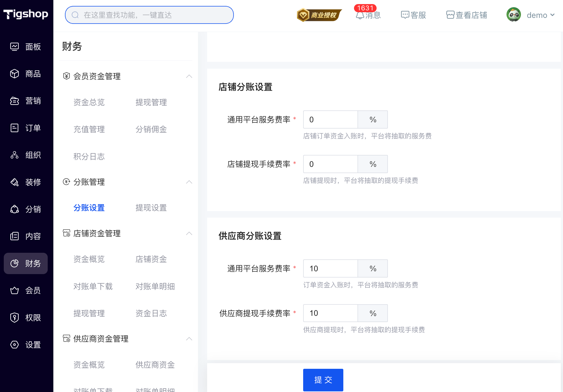Collapse the 店铺资金管理 section chevron
This screenshot has height=392, width=563.
[x=189, y=233]
